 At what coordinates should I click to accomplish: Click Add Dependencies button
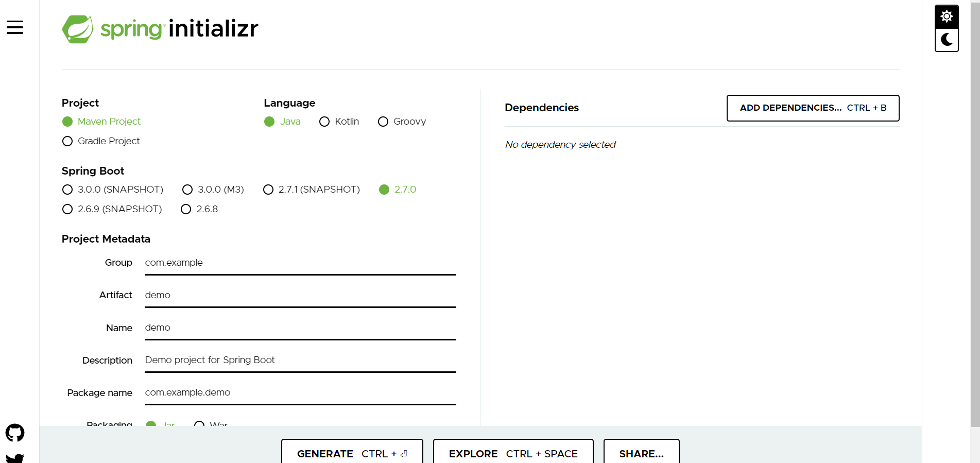(813, 108)
